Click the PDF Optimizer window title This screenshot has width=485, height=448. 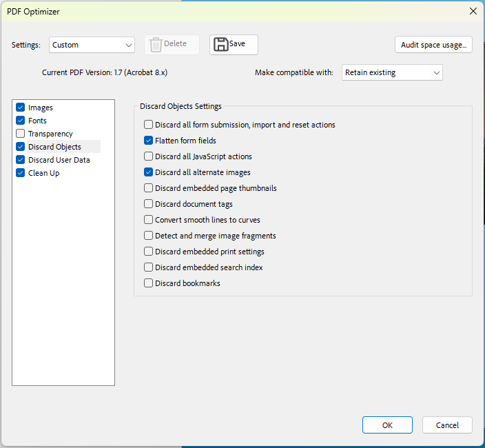coord(33,12)
